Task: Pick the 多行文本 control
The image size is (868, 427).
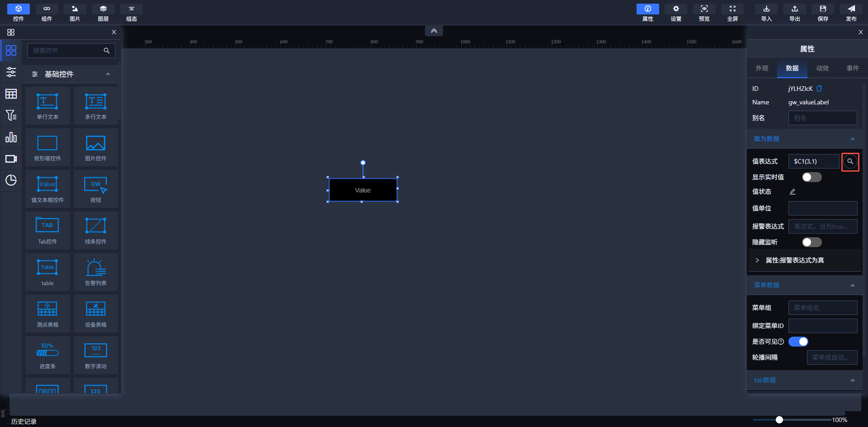Action: [96, 106]
